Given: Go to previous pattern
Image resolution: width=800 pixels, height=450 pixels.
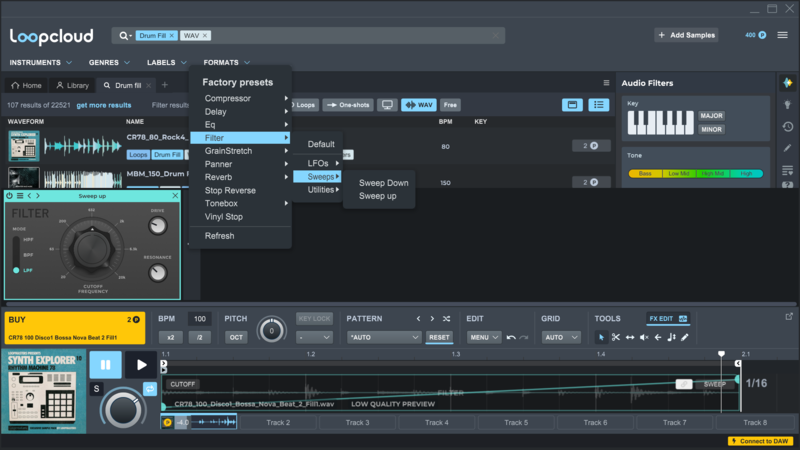Looking at the screenshot, I should point(418,318).
